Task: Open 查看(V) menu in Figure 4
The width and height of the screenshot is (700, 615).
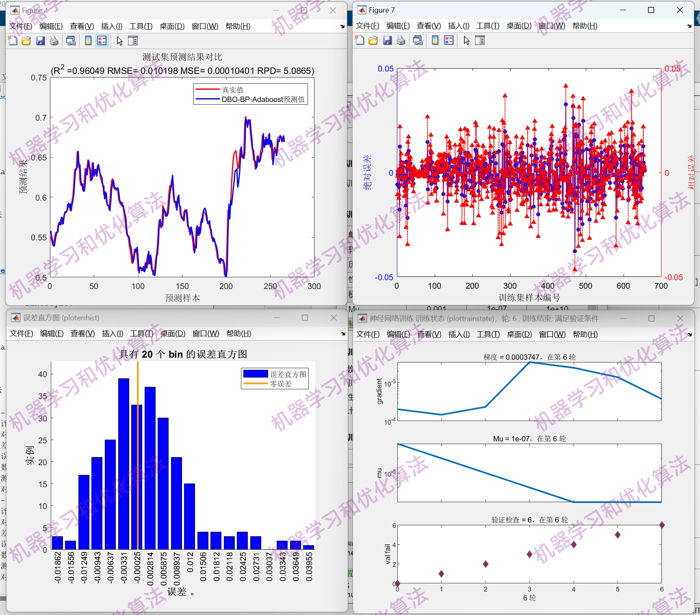Action: click(82, 26)
